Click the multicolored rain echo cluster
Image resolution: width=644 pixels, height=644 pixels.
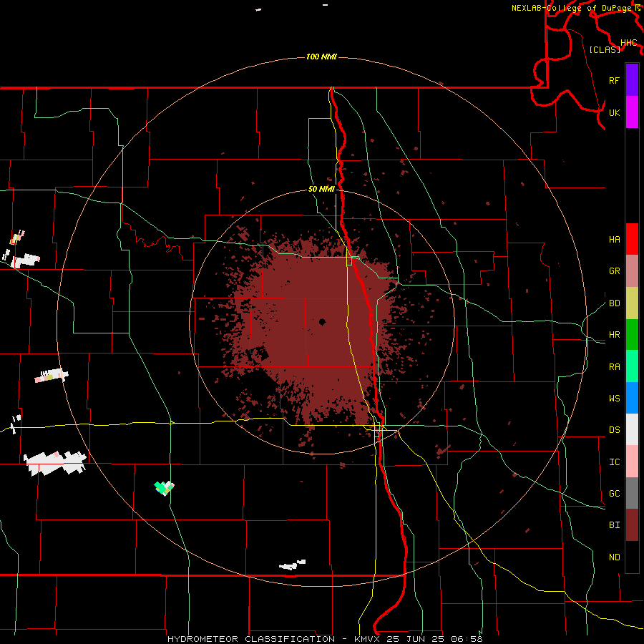coord(165,488)
